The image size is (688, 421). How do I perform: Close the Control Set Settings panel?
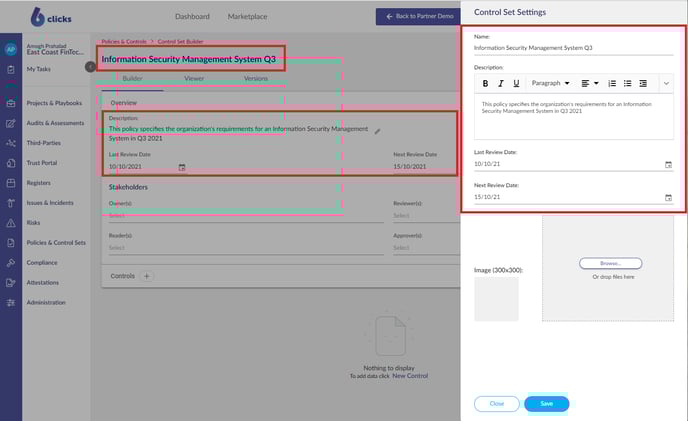click(x=497, y=403)
